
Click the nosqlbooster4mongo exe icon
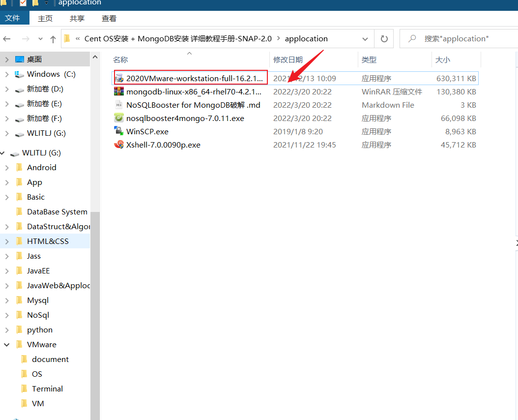tap(119, 118)
